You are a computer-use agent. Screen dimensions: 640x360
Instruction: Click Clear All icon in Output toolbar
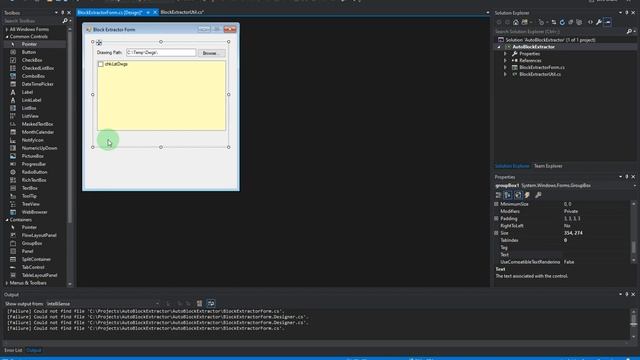click(199, 303)
